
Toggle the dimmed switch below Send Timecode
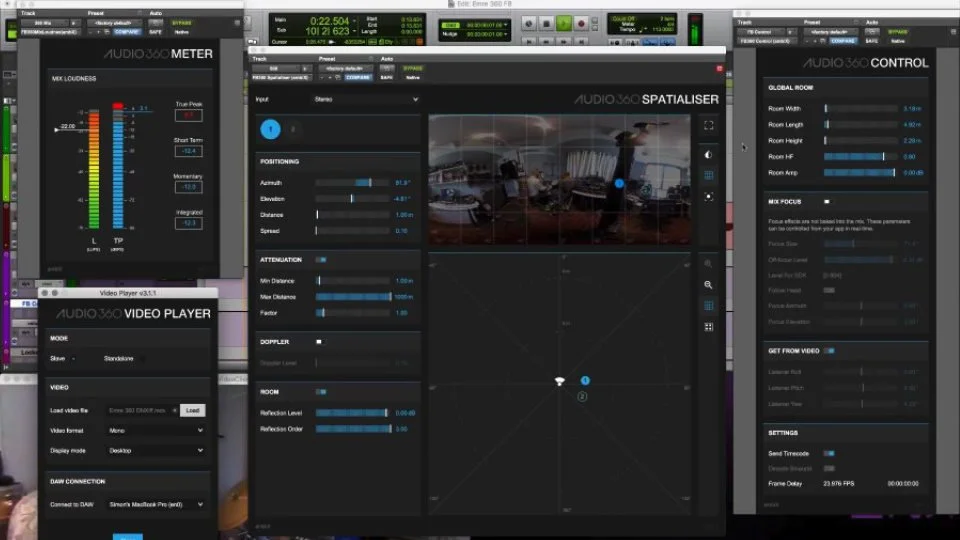pos(829,468)
